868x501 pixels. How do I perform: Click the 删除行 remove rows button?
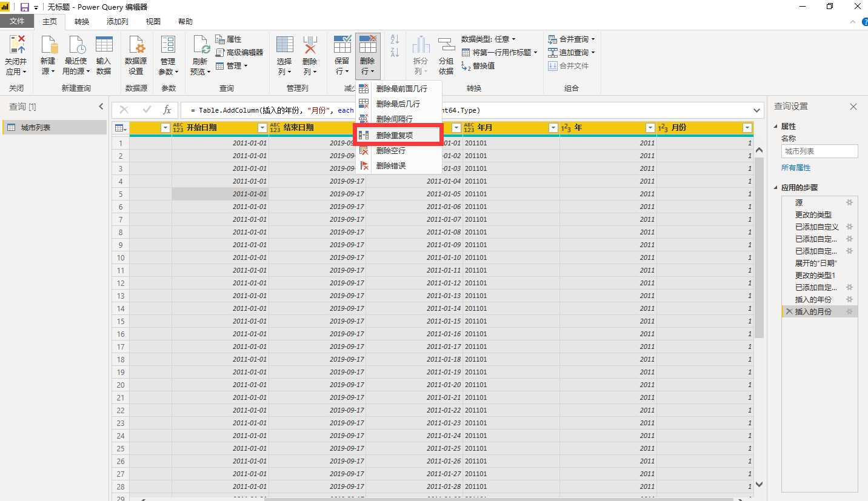368,55
